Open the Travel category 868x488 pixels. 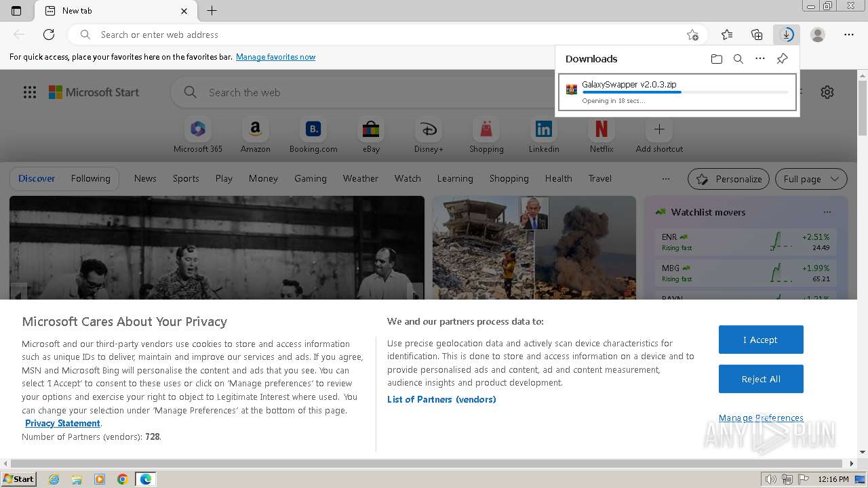[x=599, y=178]
